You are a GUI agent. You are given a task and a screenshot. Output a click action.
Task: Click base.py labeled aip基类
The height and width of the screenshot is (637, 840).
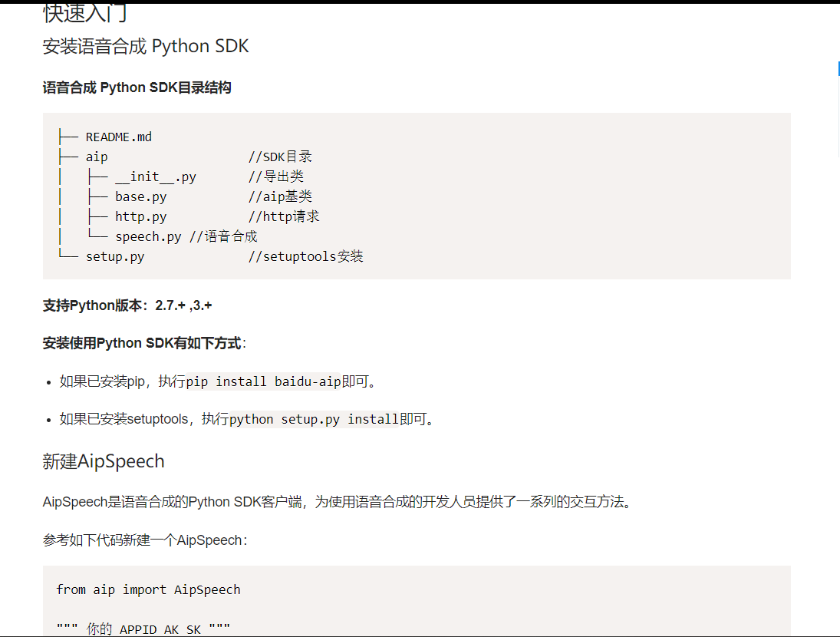coord(140,196)
